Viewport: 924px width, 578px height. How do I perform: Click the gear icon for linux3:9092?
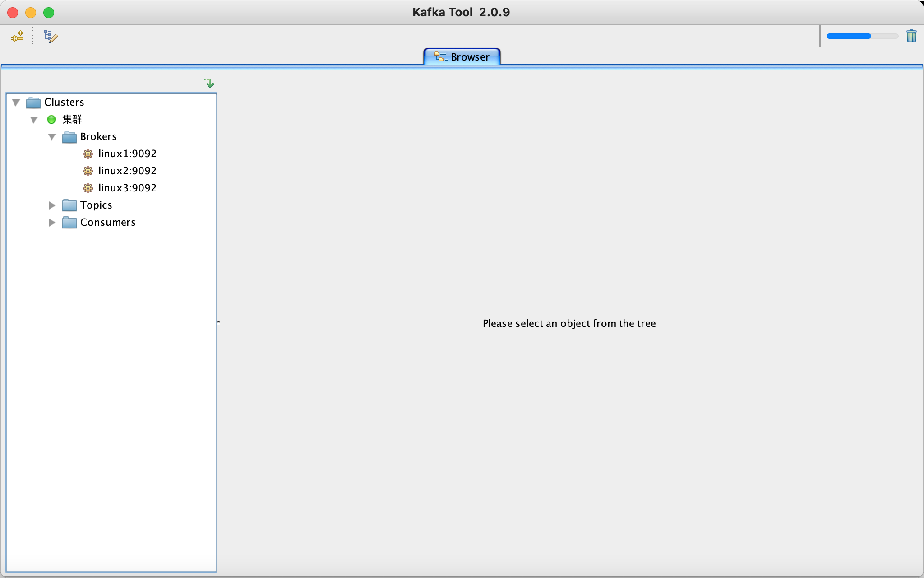[88, 188]
